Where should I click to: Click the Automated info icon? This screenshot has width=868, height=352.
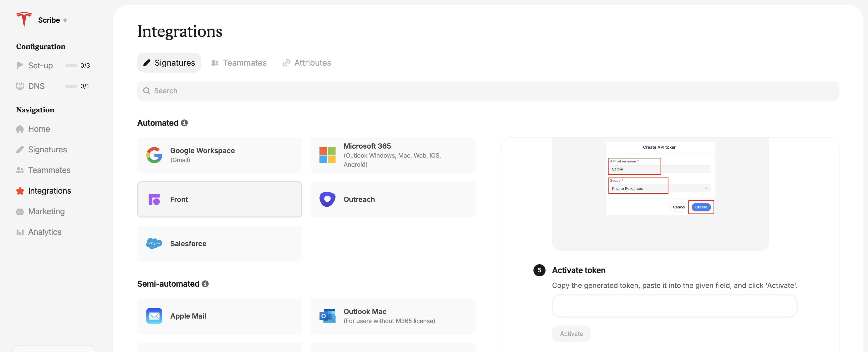tap(184, 123)
